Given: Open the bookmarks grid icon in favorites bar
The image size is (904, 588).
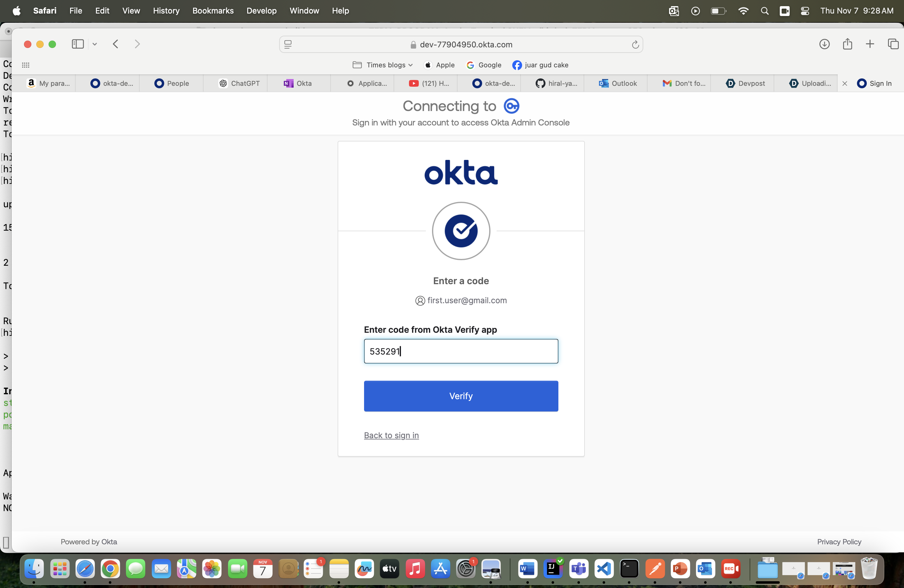Looking at the screenshot, I should pyautogui.click(x=26, y=65).
